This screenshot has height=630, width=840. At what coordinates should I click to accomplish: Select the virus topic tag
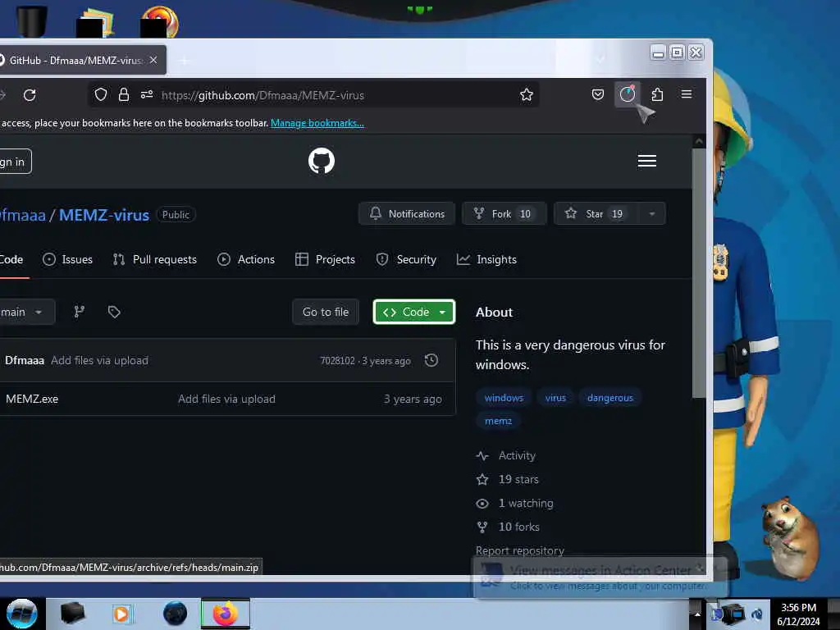click(555, 398)
